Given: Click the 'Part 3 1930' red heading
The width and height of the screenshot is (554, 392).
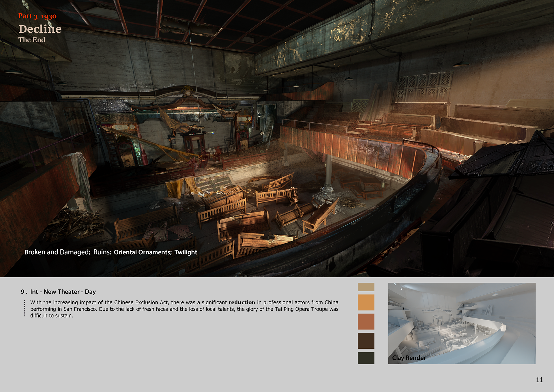Looking at the screenshot, I should (37, 16).
